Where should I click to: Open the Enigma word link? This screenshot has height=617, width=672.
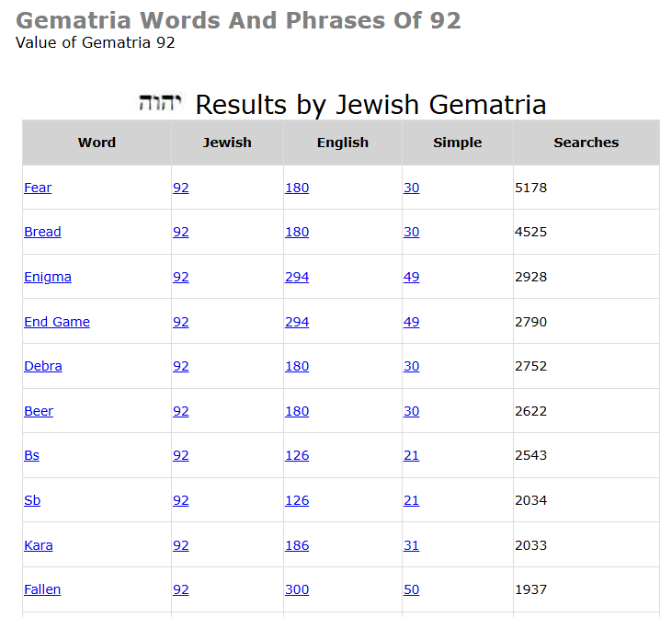click(x=48, y=277)
